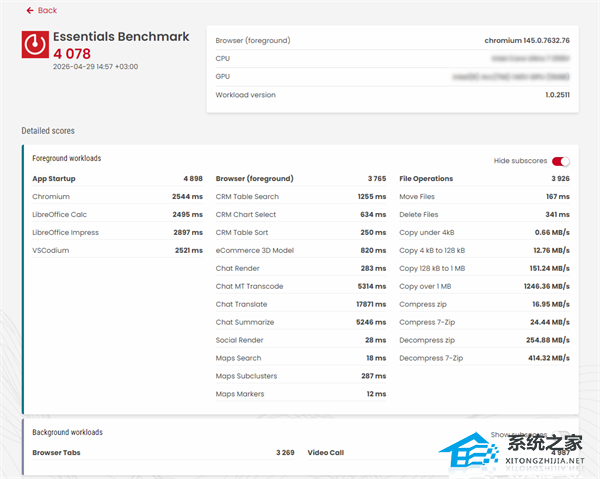Image resolution: width=600 pixels, height=479 pixels.
Task: Click the Detailed scores heading
Action: point(48,131)
